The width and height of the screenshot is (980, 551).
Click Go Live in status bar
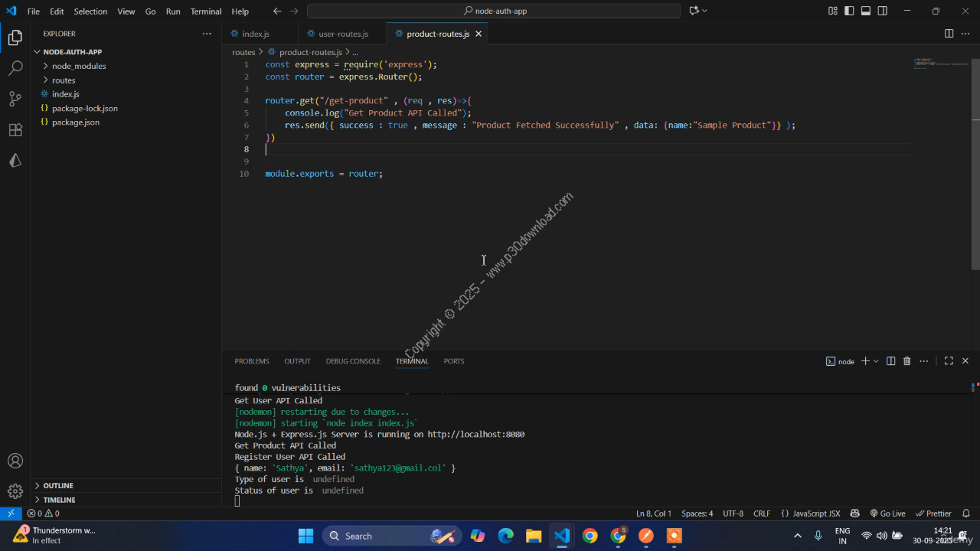click(x=887, y=514)
